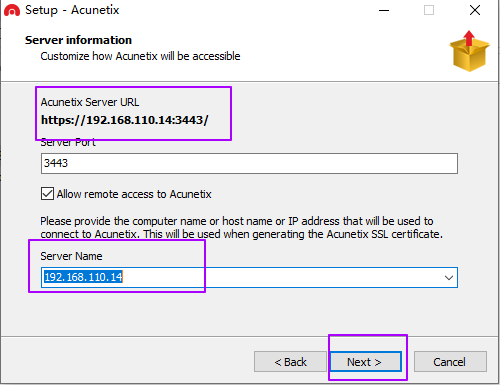This screenshot has width=500, height=385.
Task: Click the Server Port label
Action: (x=68, y=143)
